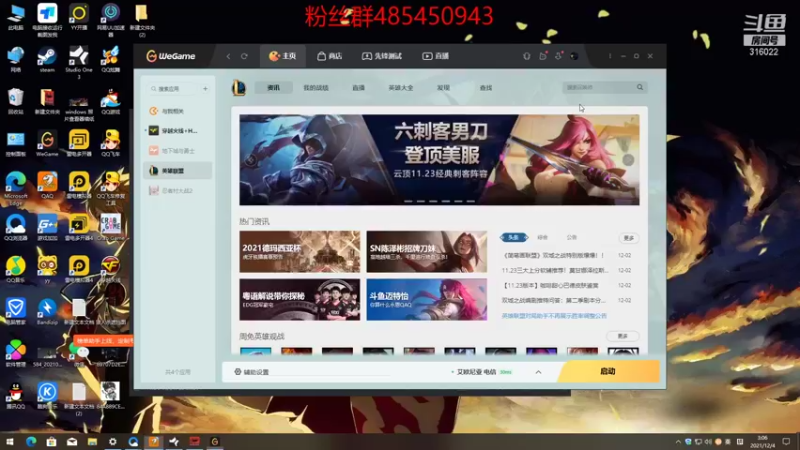800x450 pixels.
Task: Open the Studio One desktop icon
Action: coord(79,62)
